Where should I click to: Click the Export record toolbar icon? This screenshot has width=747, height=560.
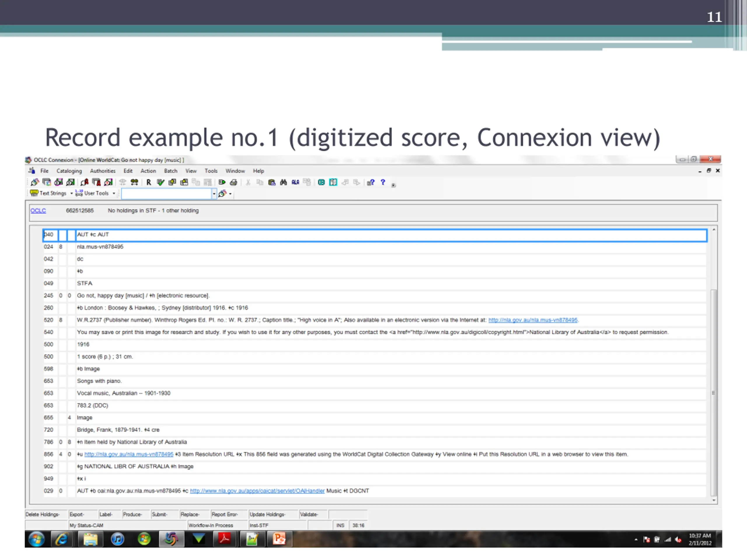tap(222, 183)
